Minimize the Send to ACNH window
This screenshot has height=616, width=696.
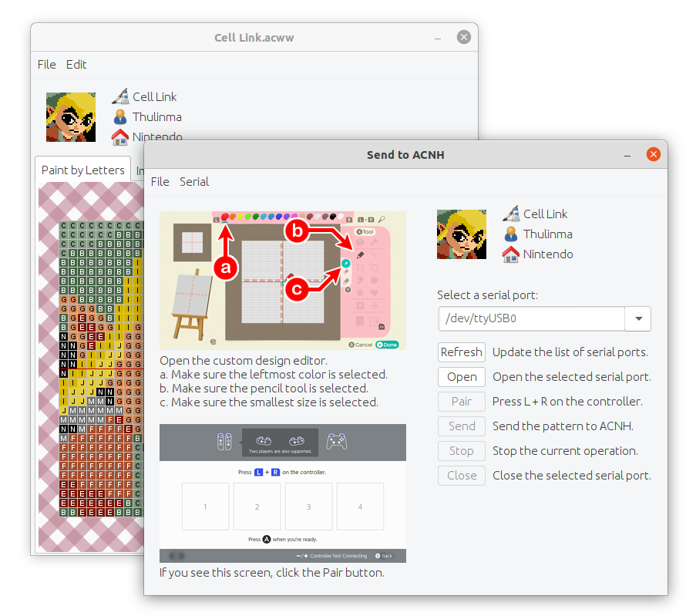coord(627,155)
